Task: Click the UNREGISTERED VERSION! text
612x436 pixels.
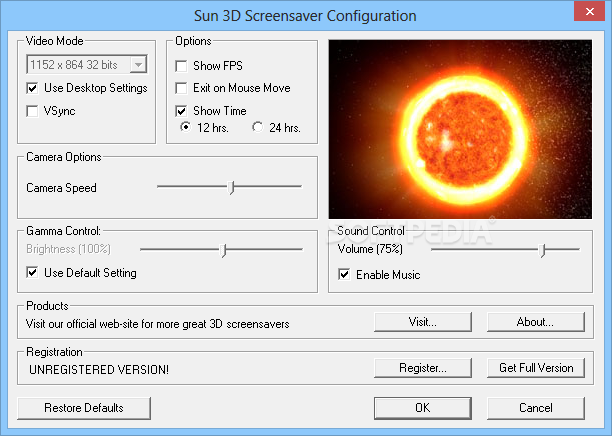Action: coord(99,369)
